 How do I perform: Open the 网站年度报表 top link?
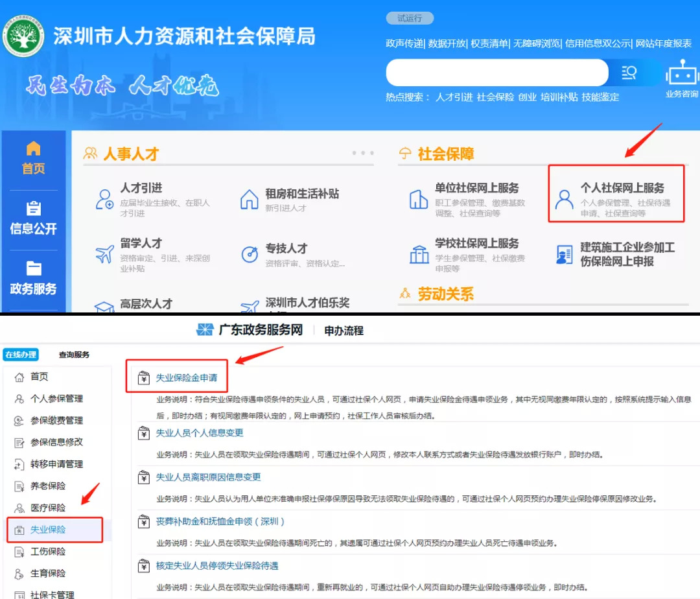664,43
